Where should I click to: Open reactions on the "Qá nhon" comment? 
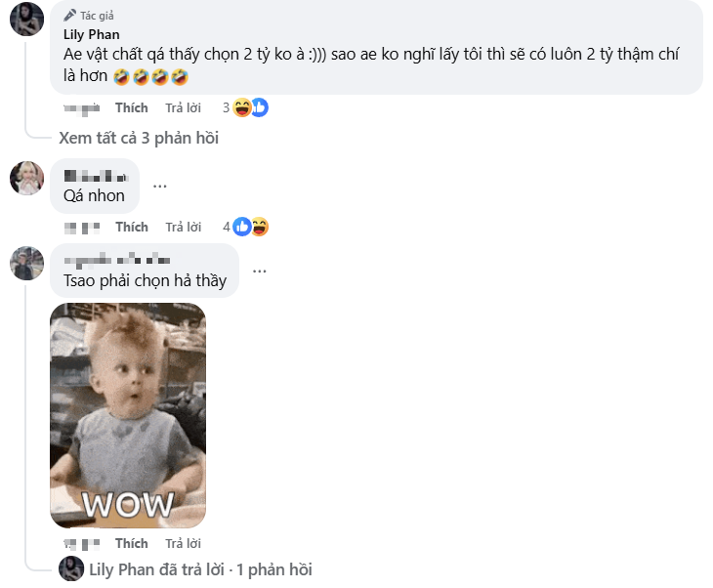point(251,227)
